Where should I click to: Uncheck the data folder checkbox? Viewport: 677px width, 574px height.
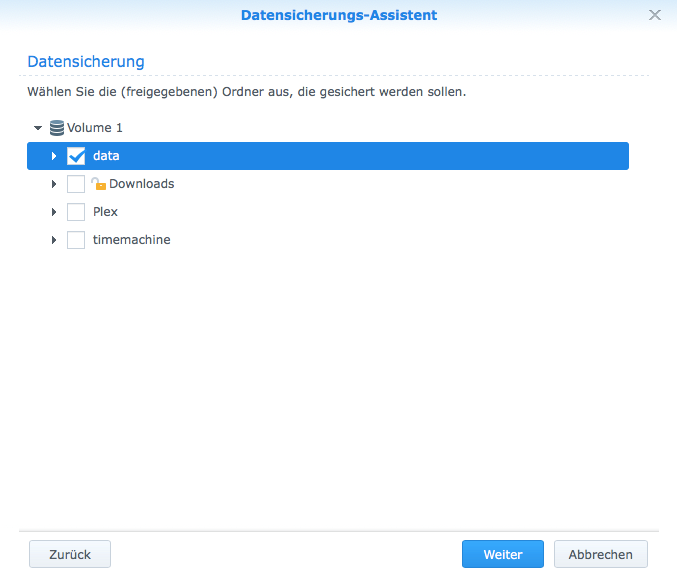tap(76, 156)
